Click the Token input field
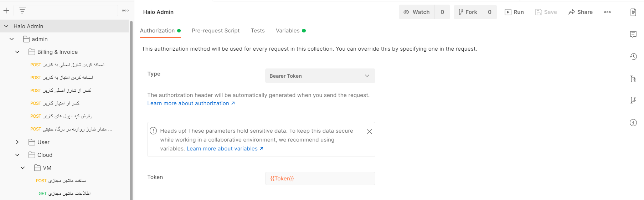The height and width of the screenshot is (200, 644). point(320,179)
